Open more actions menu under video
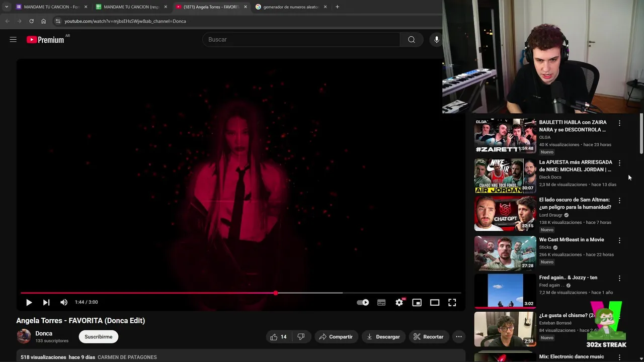This screenshot has width=644, height=362. click(x=458, y=337)
